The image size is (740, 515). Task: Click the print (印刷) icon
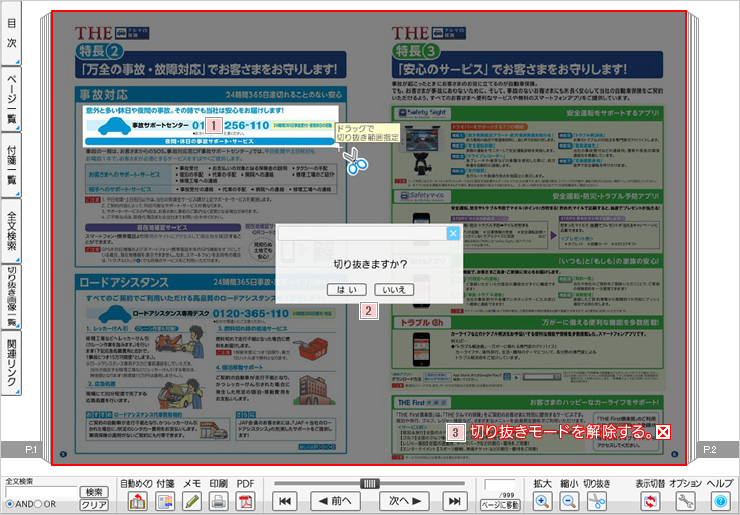click(219, 501)
